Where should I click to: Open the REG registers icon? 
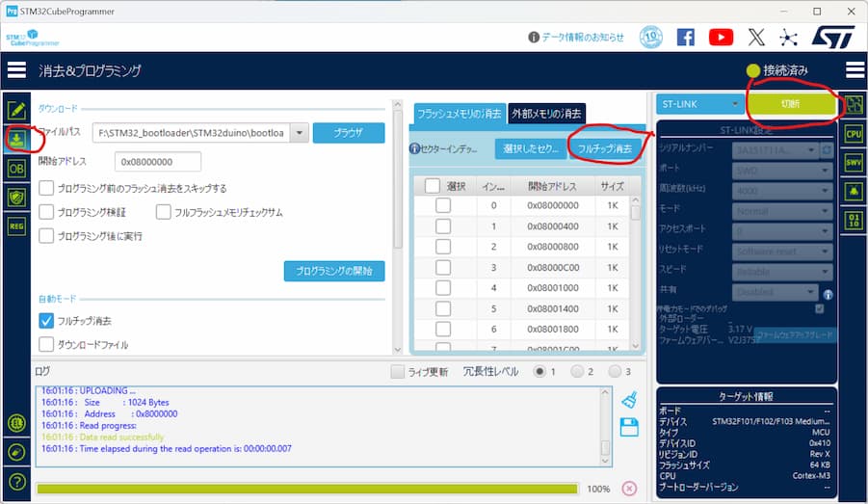click(16, 225)
